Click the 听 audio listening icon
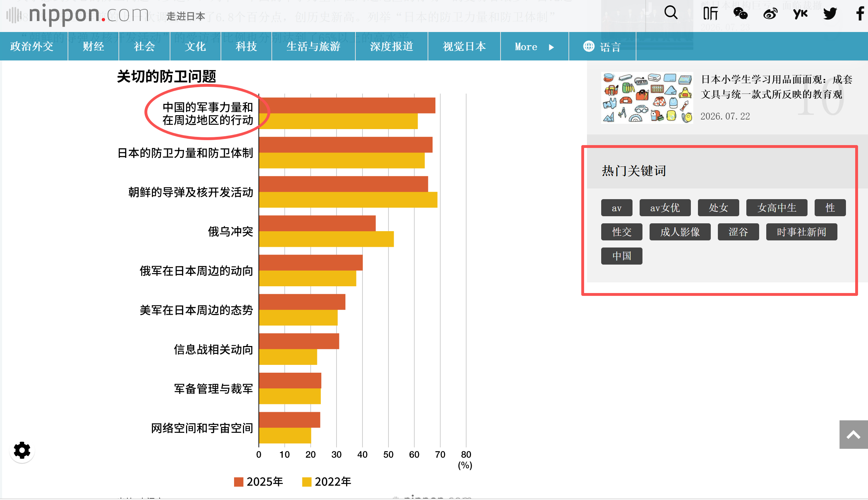The image size is (868, 500). pos(710,14)
